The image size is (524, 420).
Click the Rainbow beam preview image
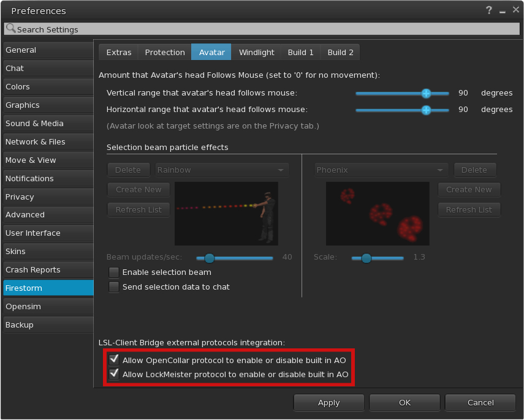click(226, 213)
